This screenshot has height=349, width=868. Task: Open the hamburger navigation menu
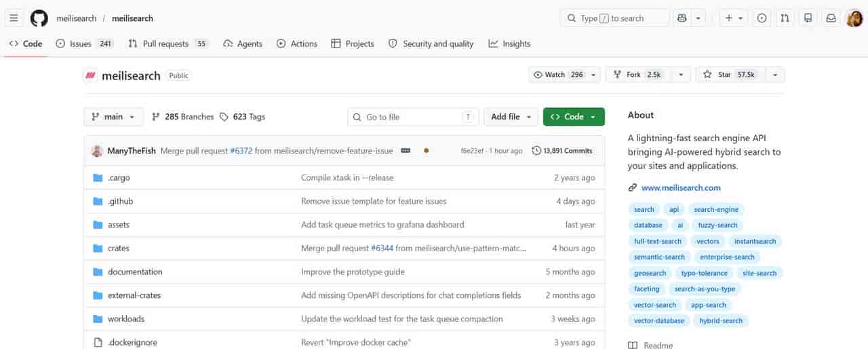(x=14, y=18)
